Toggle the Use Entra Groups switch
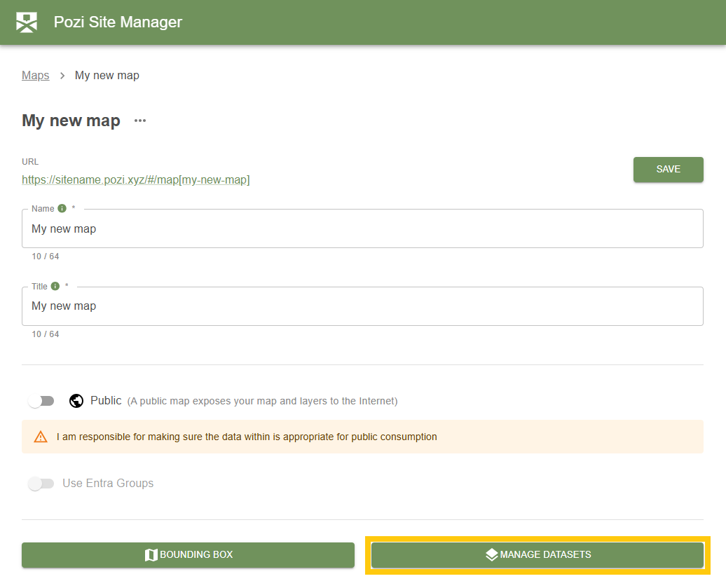The image size is (726, 588). pos(41,484)
